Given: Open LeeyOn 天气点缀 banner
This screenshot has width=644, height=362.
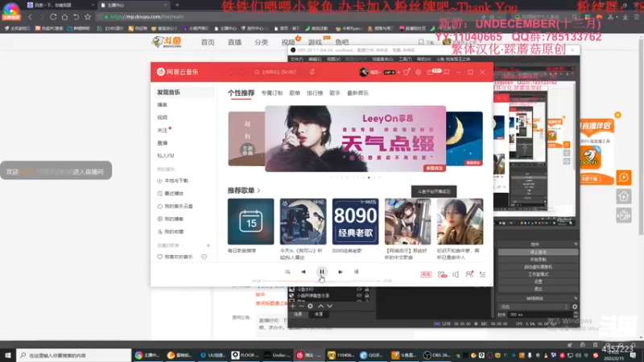Looking at the screenshot, I should click(355, 138).
